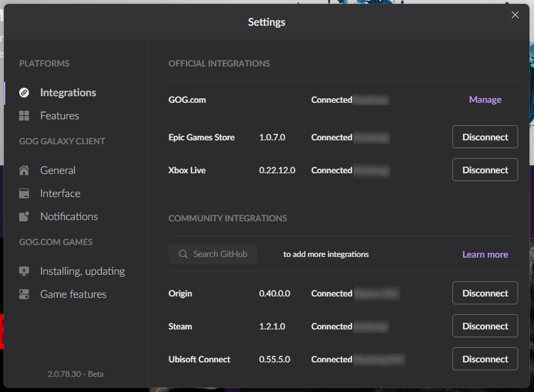Viewport: 534px width, 392px height.
Task: Open the Game features settings section
Action: 73,294
